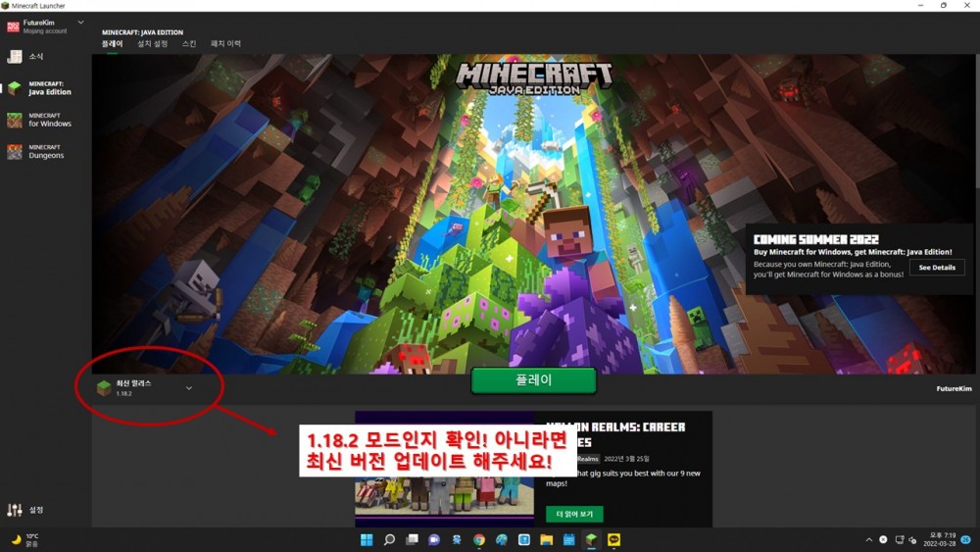
Task: Click the green 플레이 button
Action: click(533, 380)
